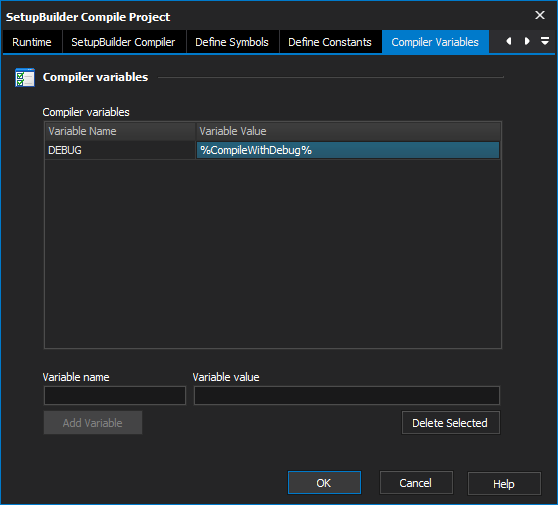The image size is (558, 505).
Task: Select the %CompileWithDebug% value cell
Action: (348, 150)
